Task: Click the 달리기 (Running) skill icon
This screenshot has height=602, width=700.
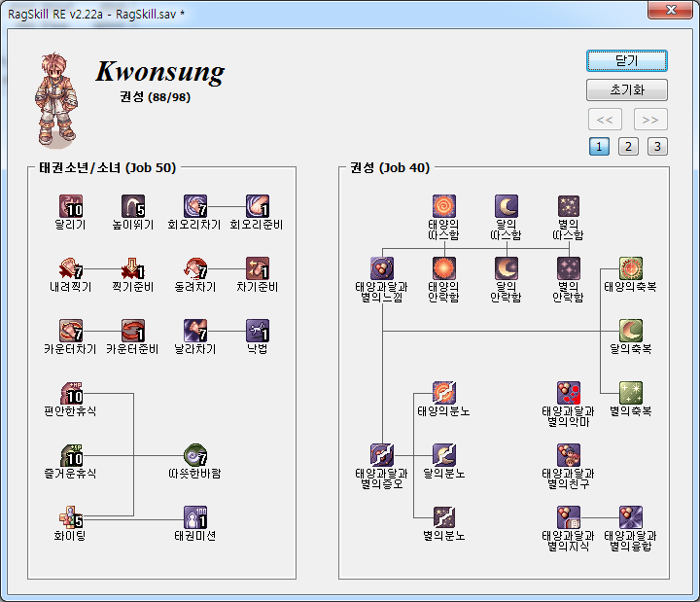Action: point(71,206)
